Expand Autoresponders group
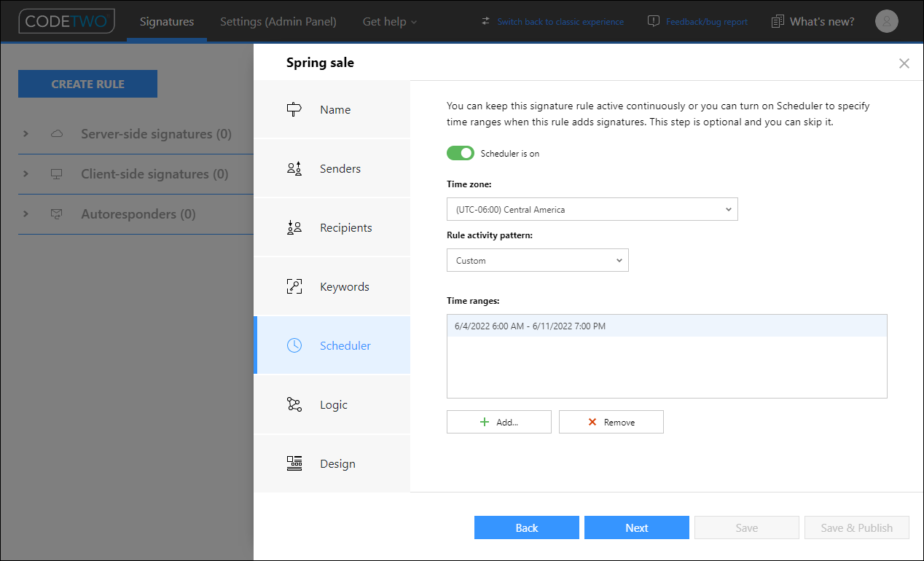This screenshot has width=924, height=561. click(26, 214)
